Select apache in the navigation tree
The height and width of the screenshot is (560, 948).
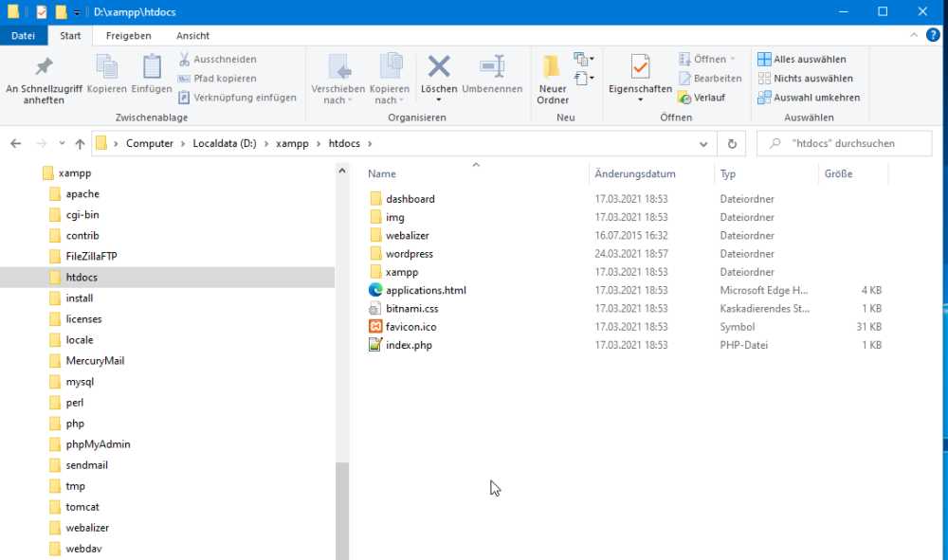coord(74,194)
